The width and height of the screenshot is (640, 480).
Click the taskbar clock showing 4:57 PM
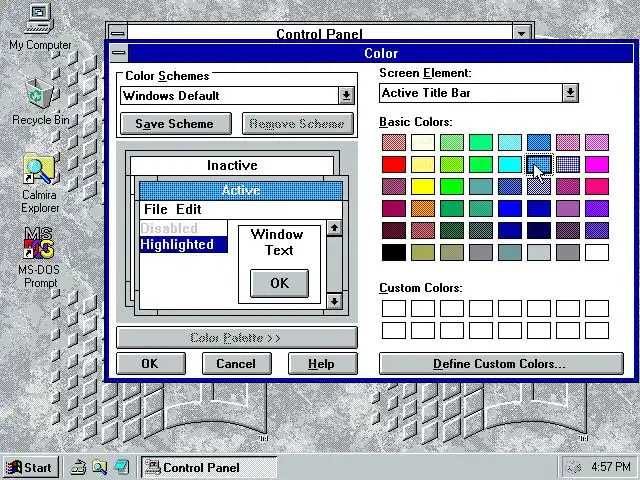point(611,467)
